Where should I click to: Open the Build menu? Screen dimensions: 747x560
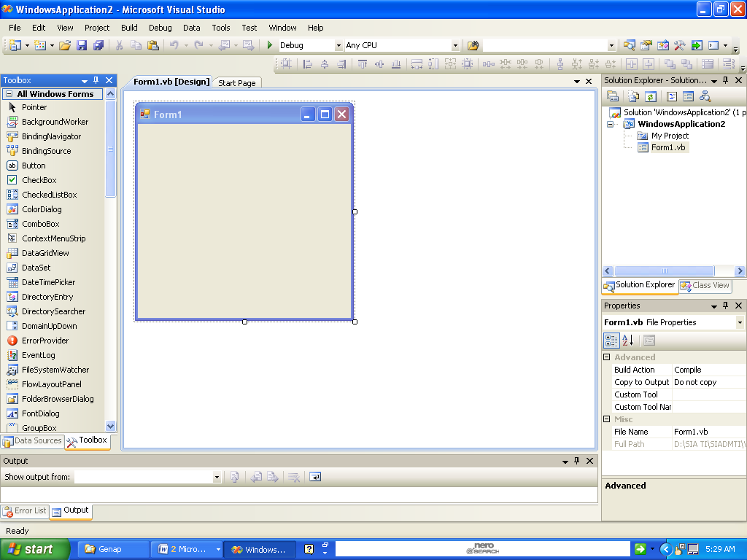[x=129, y=28]
